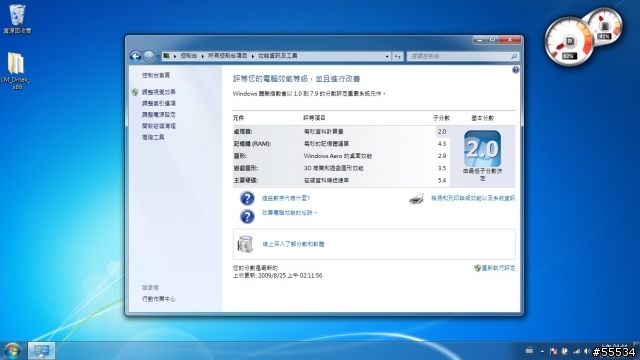Click the gaming graphics subscore 3.5
This screenshot has height=360, width=640.
[x=442, y=168]
